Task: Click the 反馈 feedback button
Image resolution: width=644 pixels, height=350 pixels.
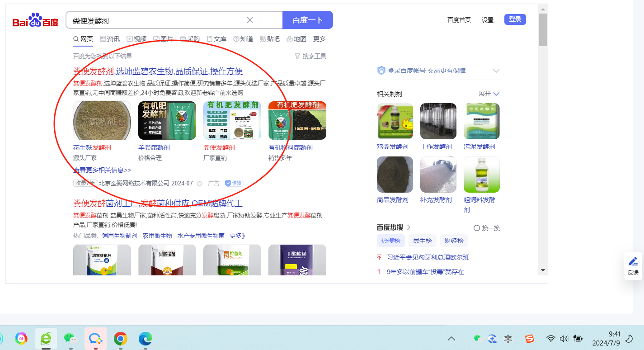Action: [633, 266]
